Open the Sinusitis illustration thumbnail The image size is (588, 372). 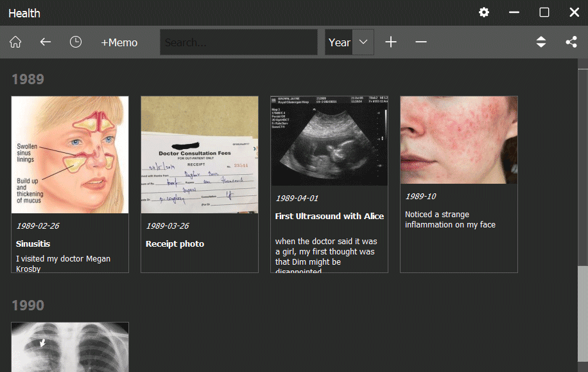(70, 155)
